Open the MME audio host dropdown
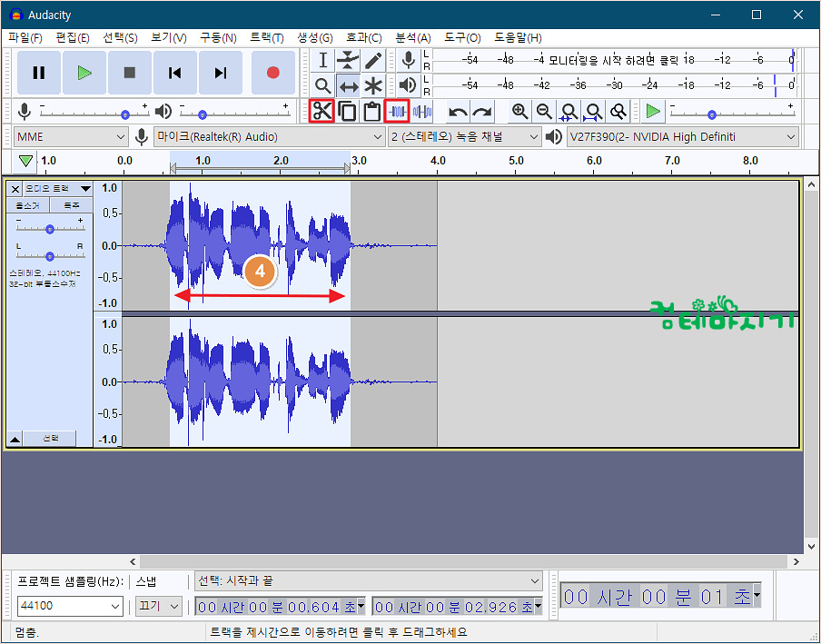The height and width of the screenshot is (644, 821). [x=71, y=137]
